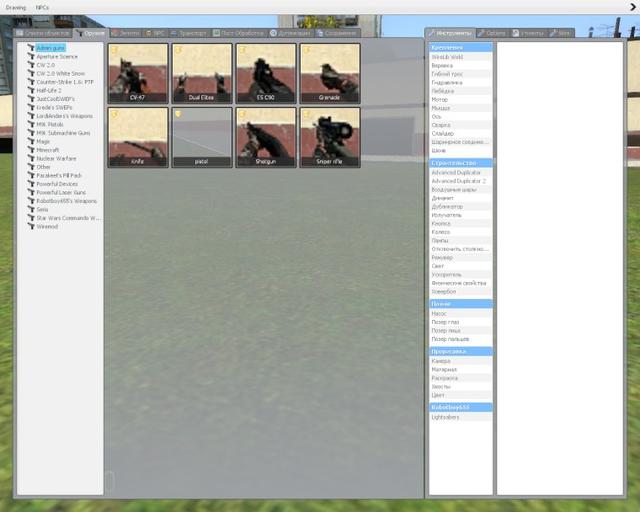Viewport: 640px width, 512px height.
Task: Click the arrow icon in the top-right corner
Action: click(633, 7)
